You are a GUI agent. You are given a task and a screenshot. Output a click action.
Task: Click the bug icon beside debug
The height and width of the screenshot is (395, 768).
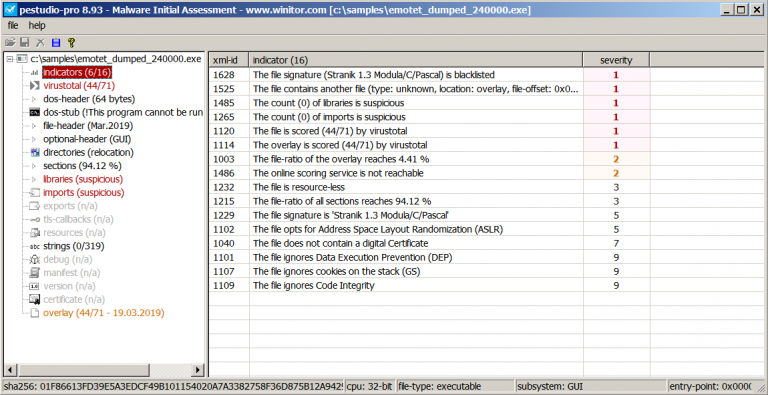34,259
